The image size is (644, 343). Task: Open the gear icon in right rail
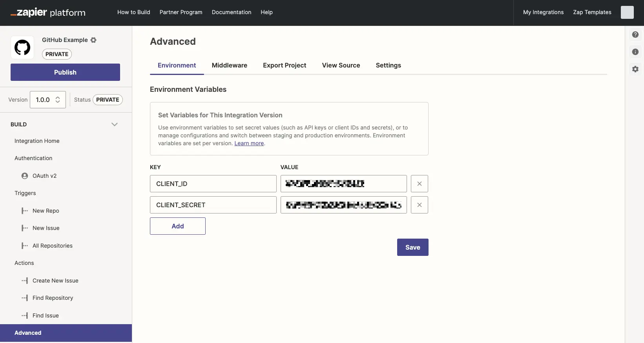coord(635,69)
